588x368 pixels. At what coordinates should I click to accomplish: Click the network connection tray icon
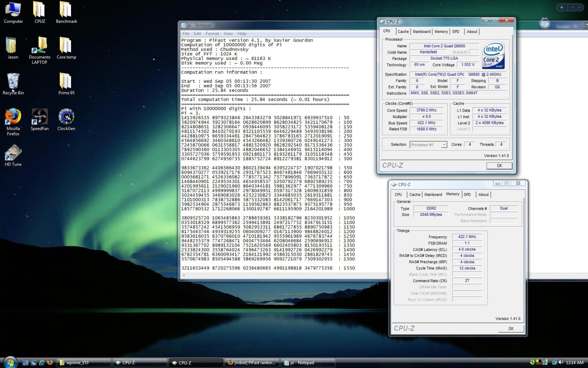point(554,362)
